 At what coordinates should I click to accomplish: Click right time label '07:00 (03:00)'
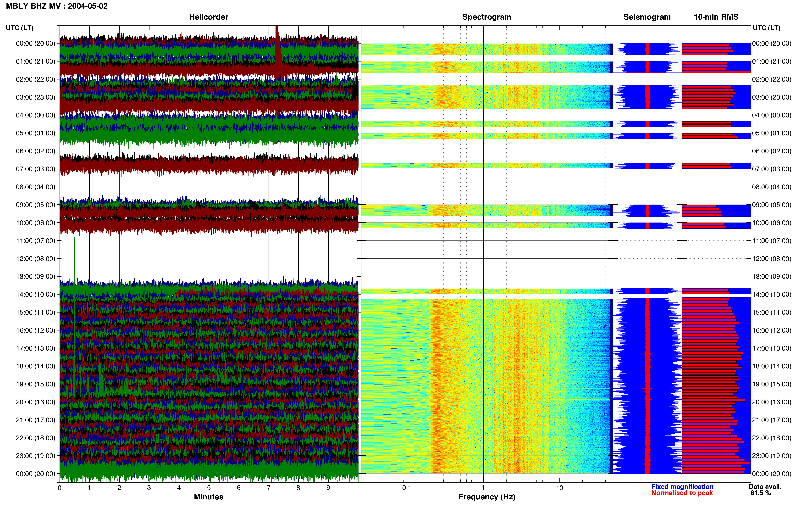coord(772,169)
